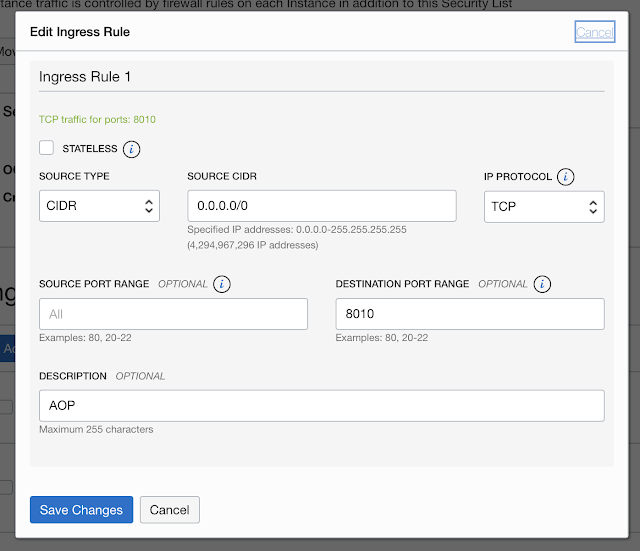This screenshot has width=640, height=551.
Task: Click the green TCP traffic for ports summary
Action: [97, 120]
